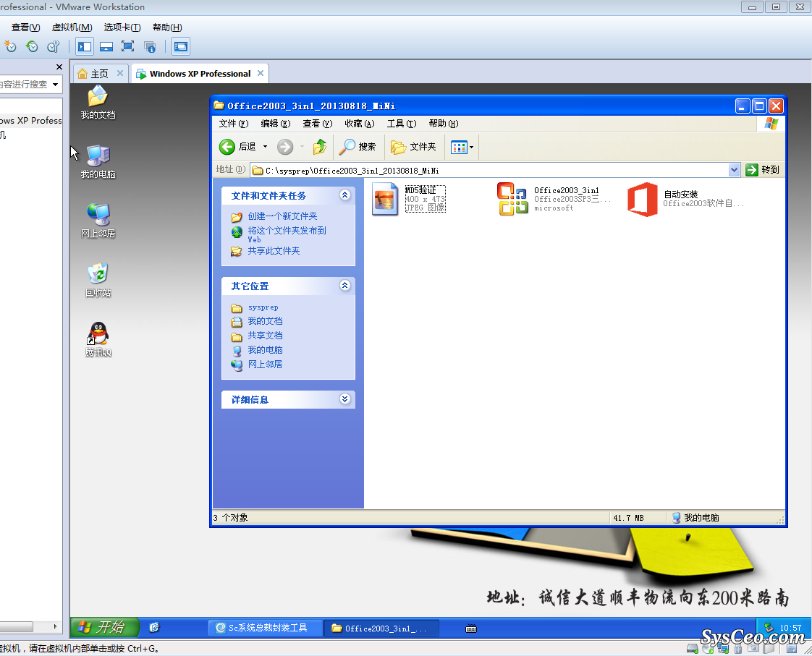Open the VMware 选项卡(T) menu

pyautogui.click(x=122, y=27)
